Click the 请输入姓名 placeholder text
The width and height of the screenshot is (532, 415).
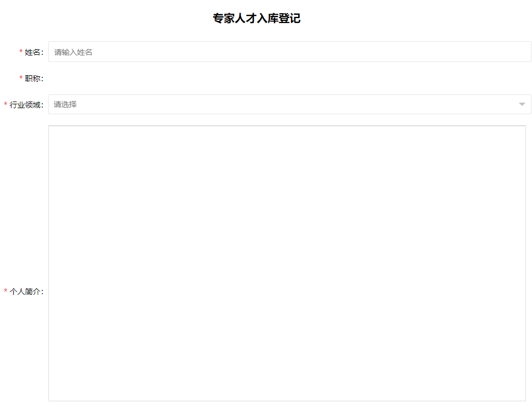[73, 52]
